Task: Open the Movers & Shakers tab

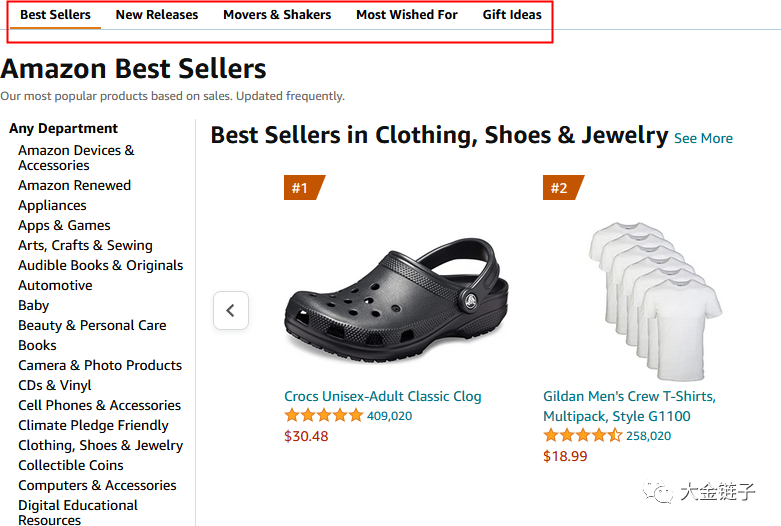Action: coord(277,15)
